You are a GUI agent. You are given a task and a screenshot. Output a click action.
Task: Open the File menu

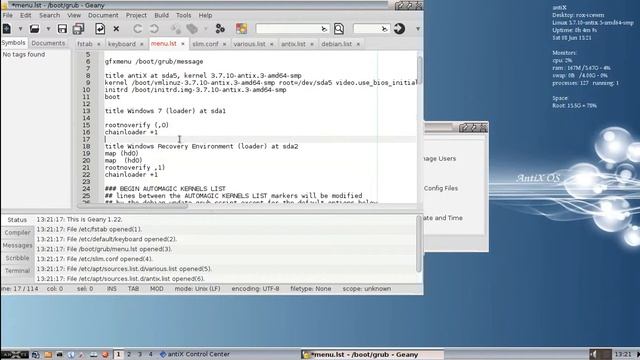click(x=8, y=15)
